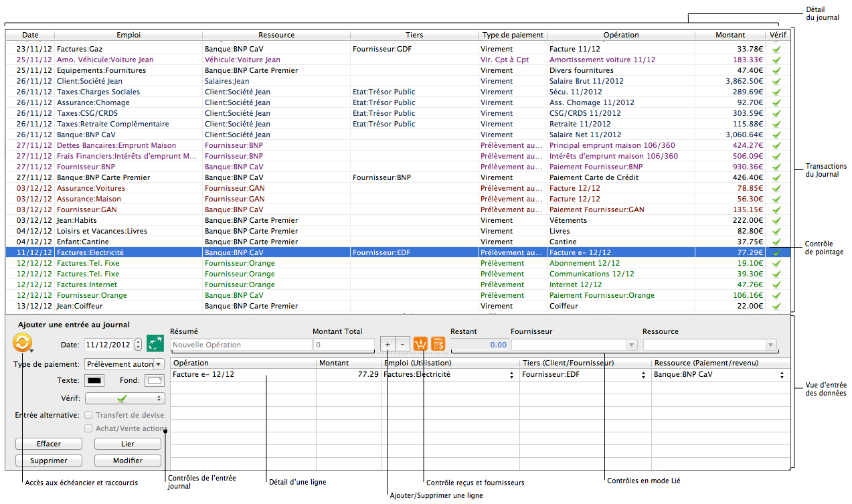Click the green BNP bank logo icon
The height and width of the screenshot is (504, 852).
pyautogui.click(x=155, y=343)
